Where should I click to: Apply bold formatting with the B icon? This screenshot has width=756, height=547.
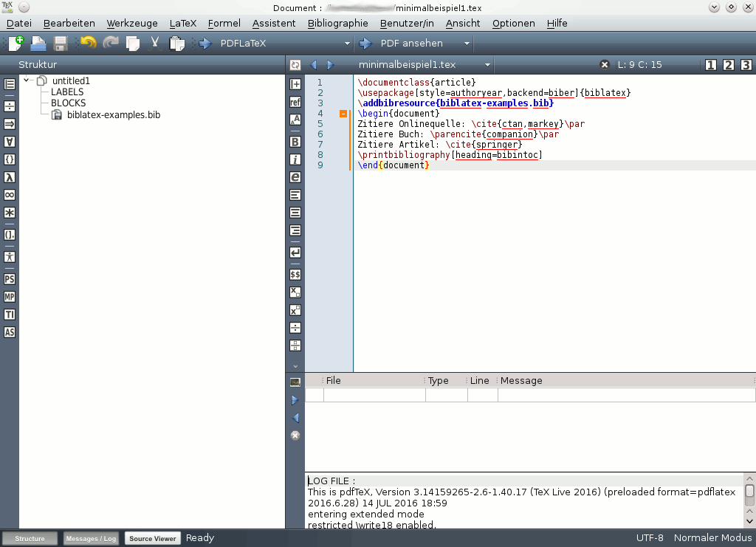coord(295,141)
